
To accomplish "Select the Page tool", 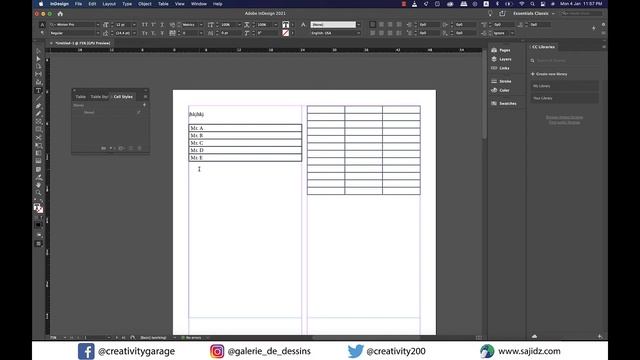I will point(38,67).
